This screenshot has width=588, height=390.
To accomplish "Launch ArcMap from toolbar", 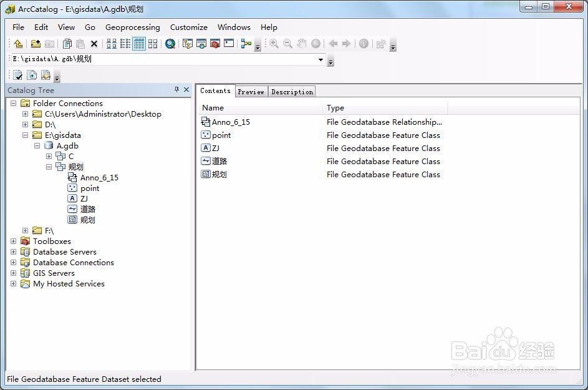I will tap(170, 44).
